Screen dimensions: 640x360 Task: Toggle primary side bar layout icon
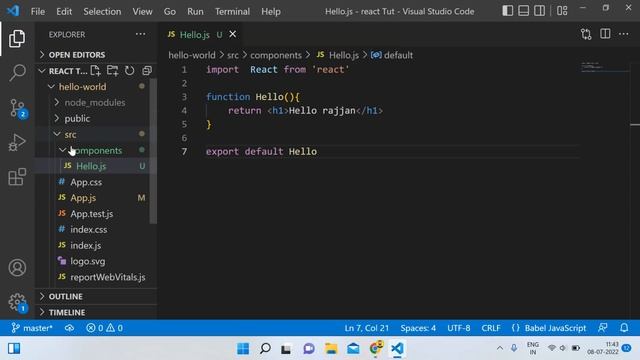click(x=507, y=11)
